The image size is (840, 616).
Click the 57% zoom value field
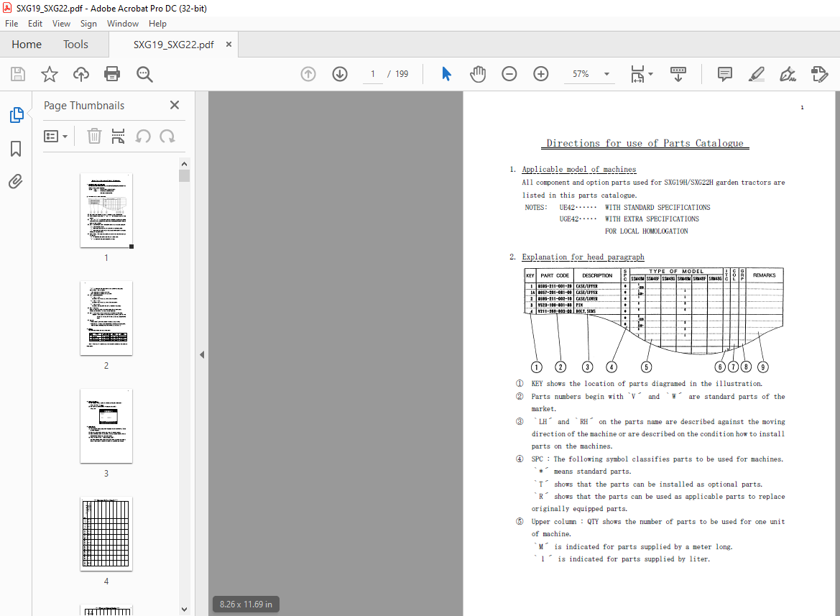(581, 74)
